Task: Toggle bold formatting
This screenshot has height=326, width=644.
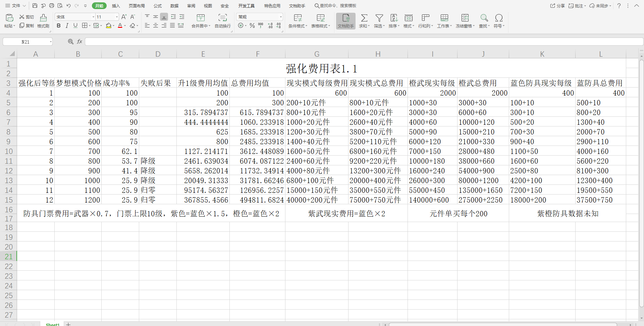Action: [59, 26]
